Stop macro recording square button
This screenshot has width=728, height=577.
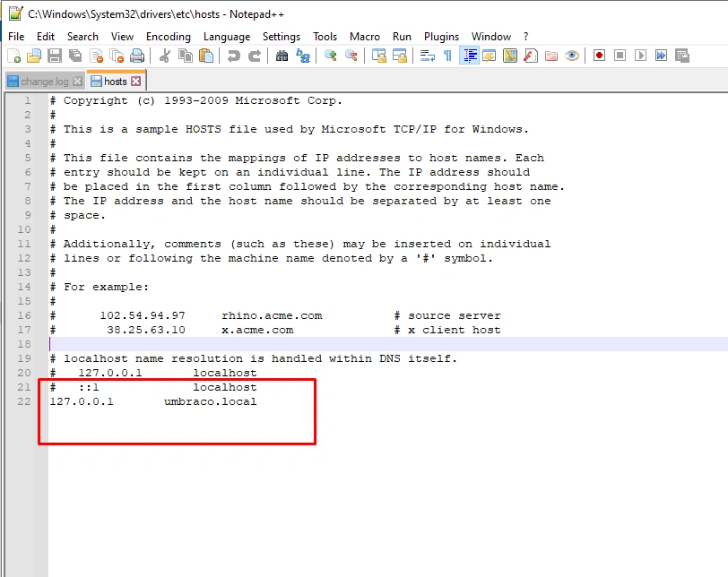(x=620, y=56)
